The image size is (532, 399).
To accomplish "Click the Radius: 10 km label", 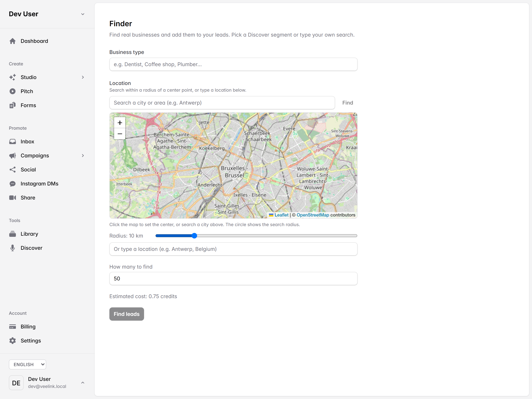I will (x=126, y=236).
